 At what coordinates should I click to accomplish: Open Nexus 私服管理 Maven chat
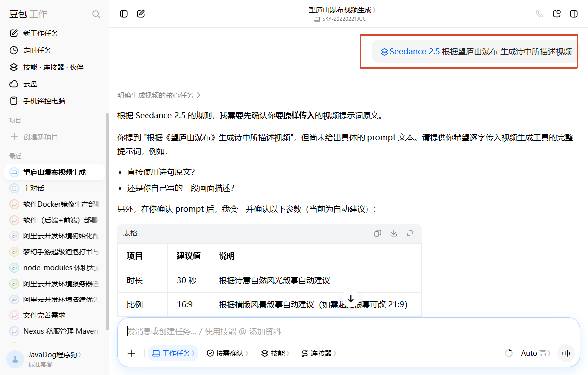coord(55,331)
